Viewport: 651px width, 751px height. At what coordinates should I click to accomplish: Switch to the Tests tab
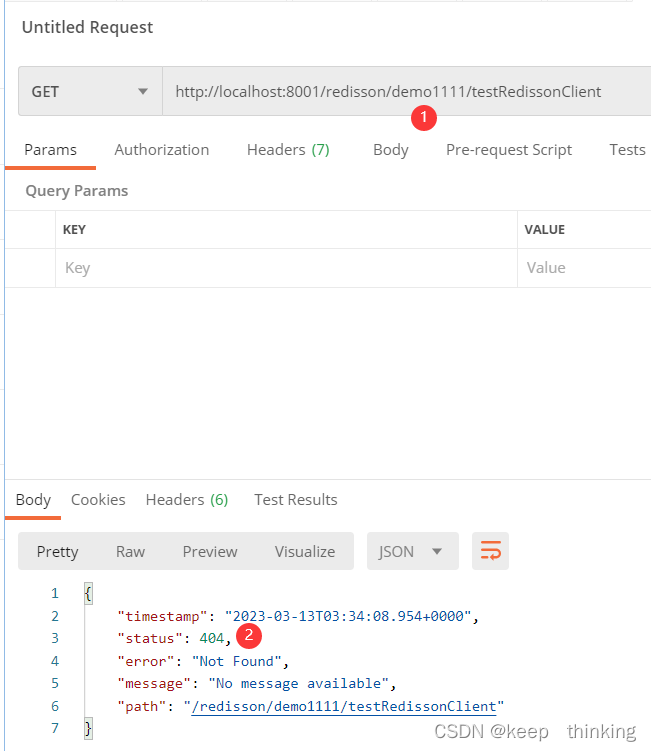point(627,150)
